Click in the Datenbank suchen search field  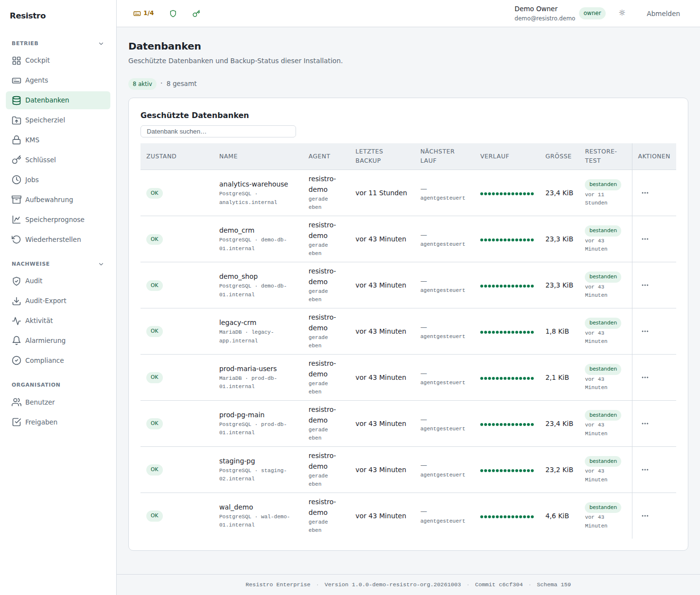pyautogui.click(x=218, y=132)
